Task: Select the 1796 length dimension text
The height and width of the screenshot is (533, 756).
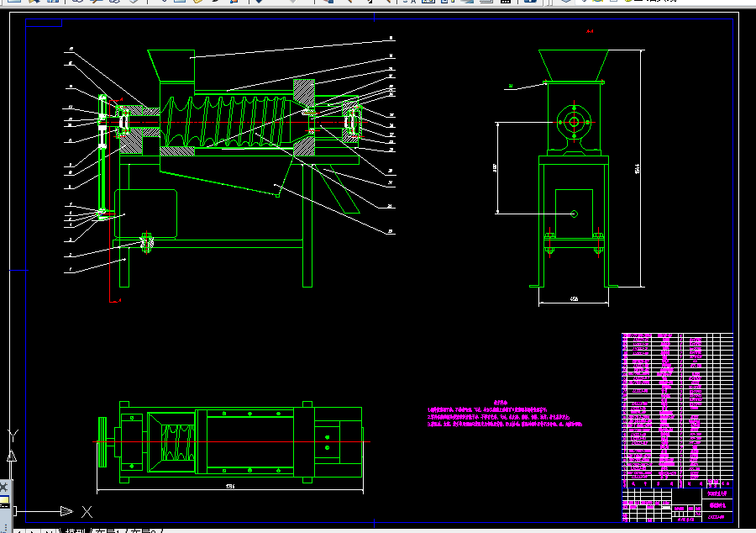Action: click(x=230, y=486)
